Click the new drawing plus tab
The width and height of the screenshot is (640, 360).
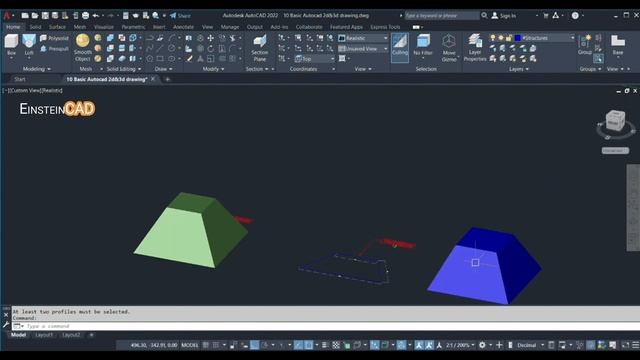click(x=167, y=79)
